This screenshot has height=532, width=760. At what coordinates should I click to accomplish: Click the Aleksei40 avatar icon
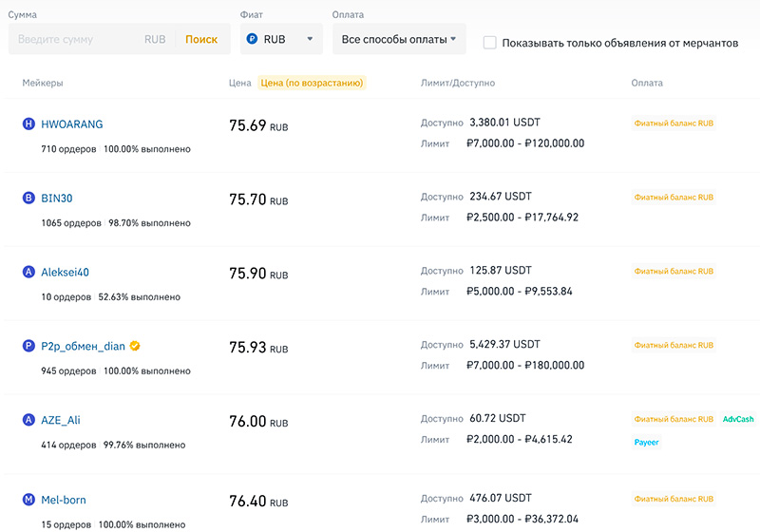click(x=28, y=273)
